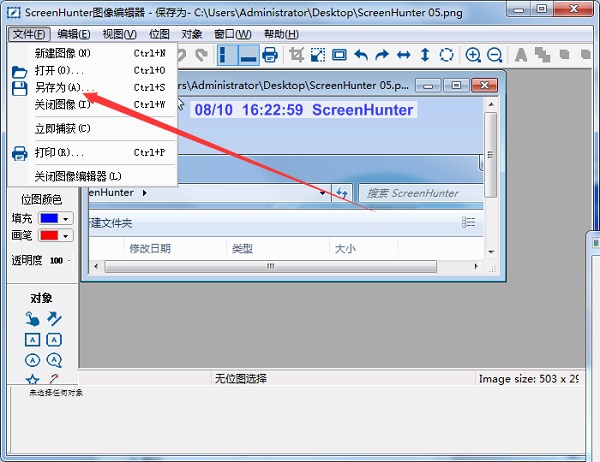Viewport: 600px width, 462px height.
Task: Select the rounded text box tool
Action: tap(54, 340)
